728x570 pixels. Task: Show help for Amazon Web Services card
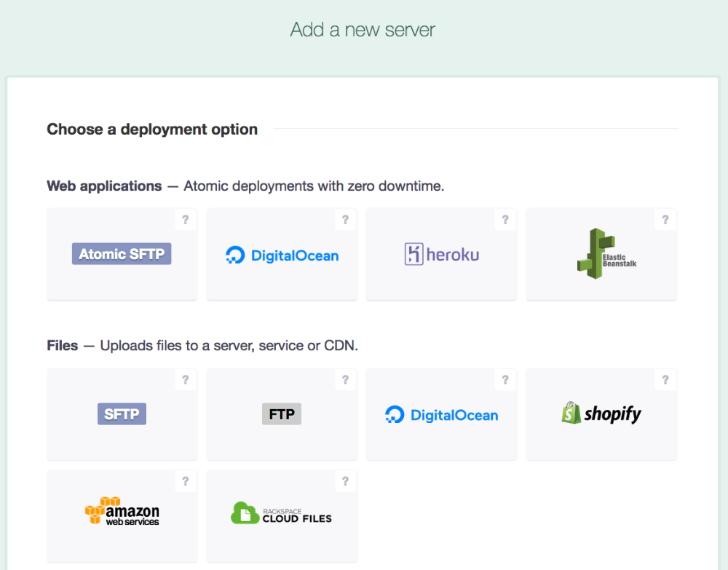(185, 481)
